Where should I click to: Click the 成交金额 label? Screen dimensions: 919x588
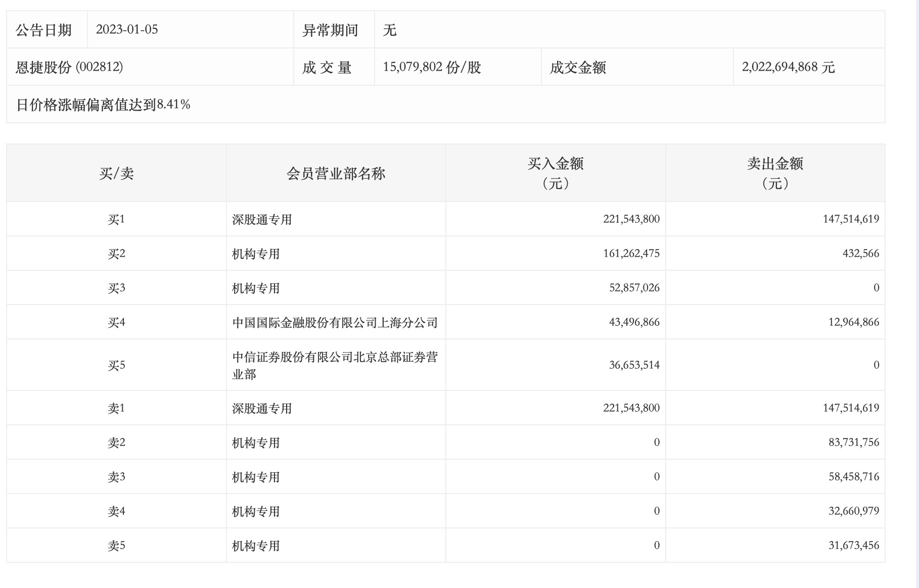(x=578, y=67)
